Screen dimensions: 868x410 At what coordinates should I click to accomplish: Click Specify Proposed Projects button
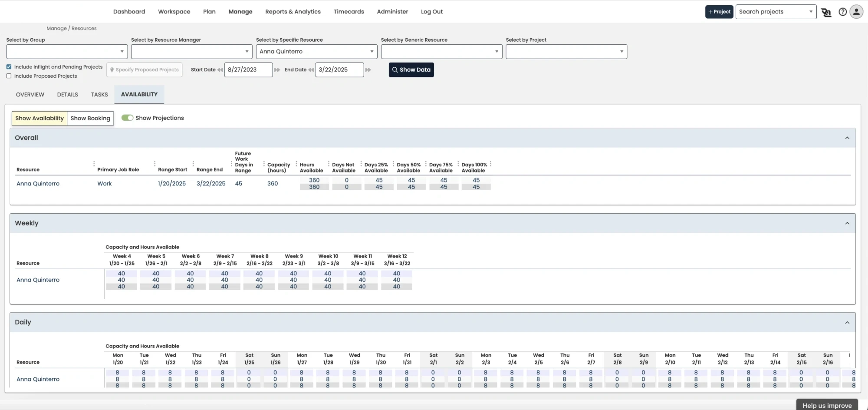tap(144, 69)
